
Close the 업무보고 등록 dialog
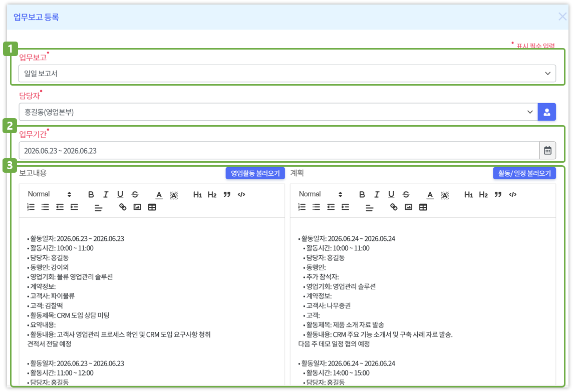click(x=562, y=17)
